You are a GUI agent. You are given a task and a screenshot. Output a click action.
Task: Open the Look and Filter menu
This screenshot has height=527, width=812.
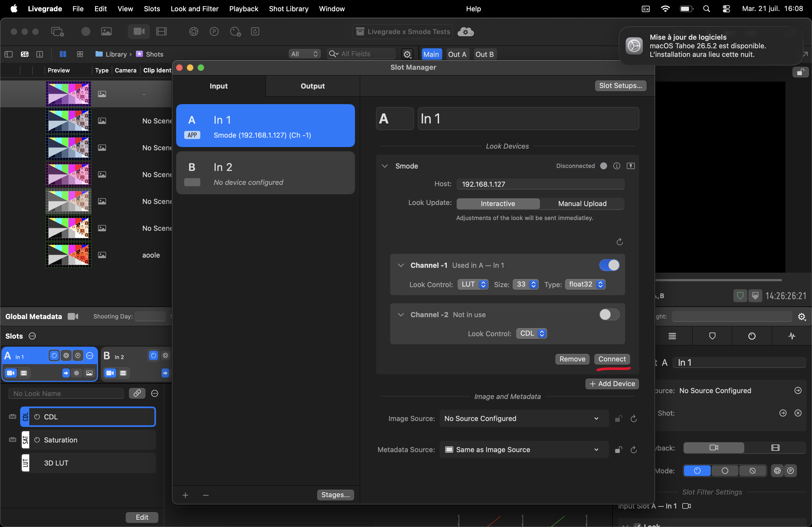(x=194, y=9)
